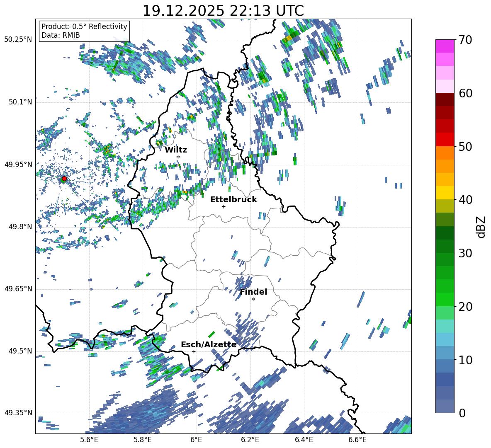Image resolution: width=491 pixels, height=448 pixels.
Task: Click the 6°E longitude label
Action: 196,440
